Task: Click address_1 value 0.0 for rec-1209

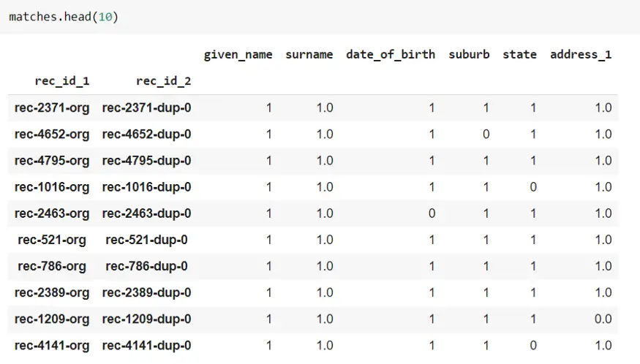Action: [603, 319]
